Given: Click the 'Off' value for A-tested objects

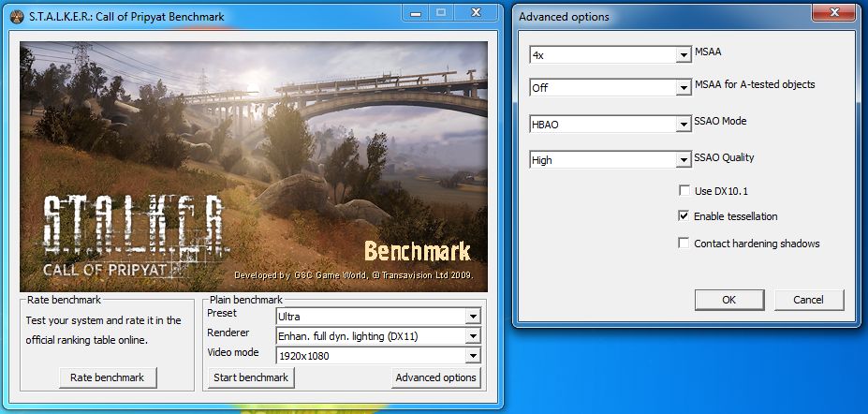Looking at the screenshot, I should pyautogui.click(x=539, y=87).
